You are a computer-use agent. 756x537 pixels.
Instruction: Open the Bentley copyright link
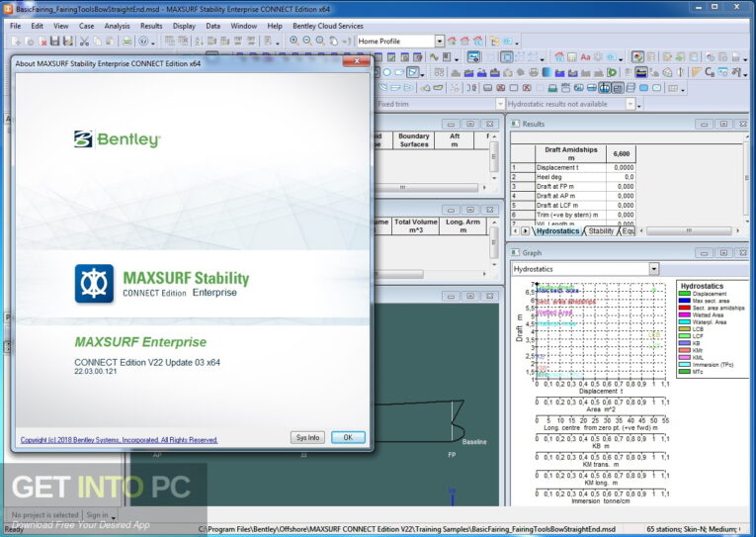(120, 440)
